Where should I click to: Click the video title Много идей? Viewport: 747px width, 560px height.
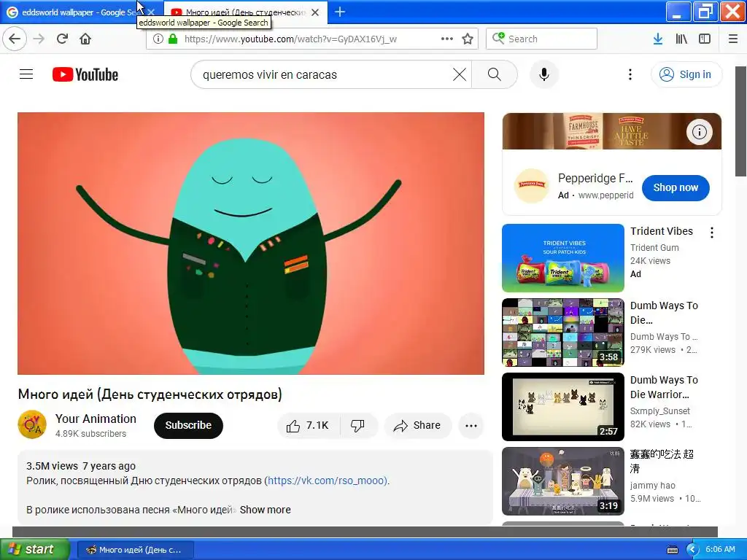pyautogui.click(x=150, y=394)
